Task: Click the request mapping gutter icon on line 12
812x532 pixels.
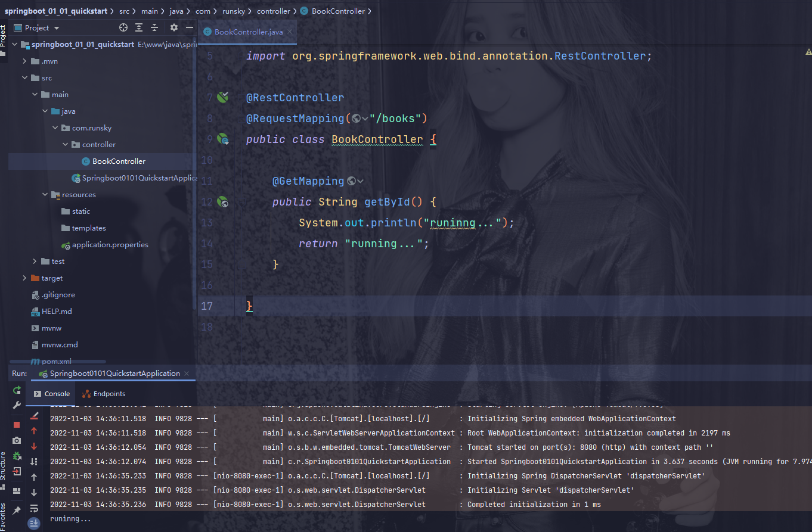Action: (x=223, y=202)
